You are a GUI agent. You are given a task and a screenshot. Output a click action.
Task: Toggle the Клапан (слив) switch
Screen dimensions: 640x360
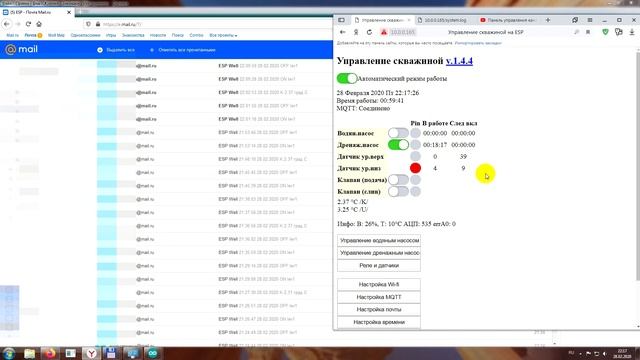click(x=398, y=191)
